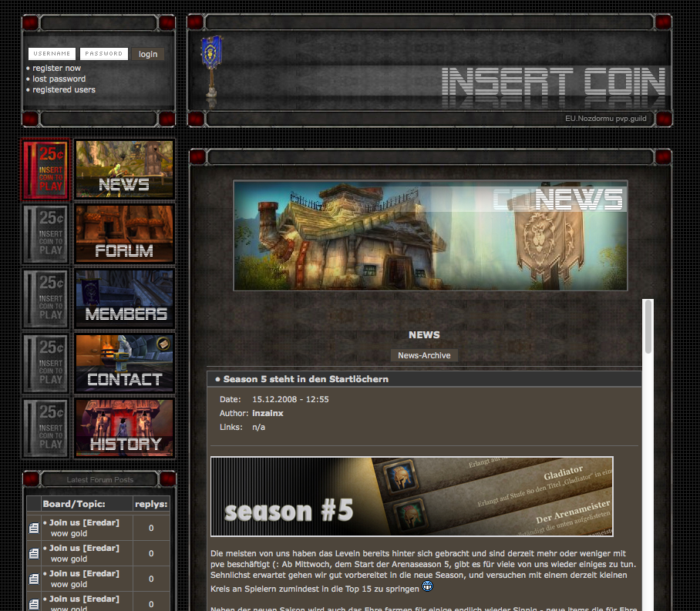Viewport: 700px width, 611px height.
Task: Follow the register now link
Action: 56,69
